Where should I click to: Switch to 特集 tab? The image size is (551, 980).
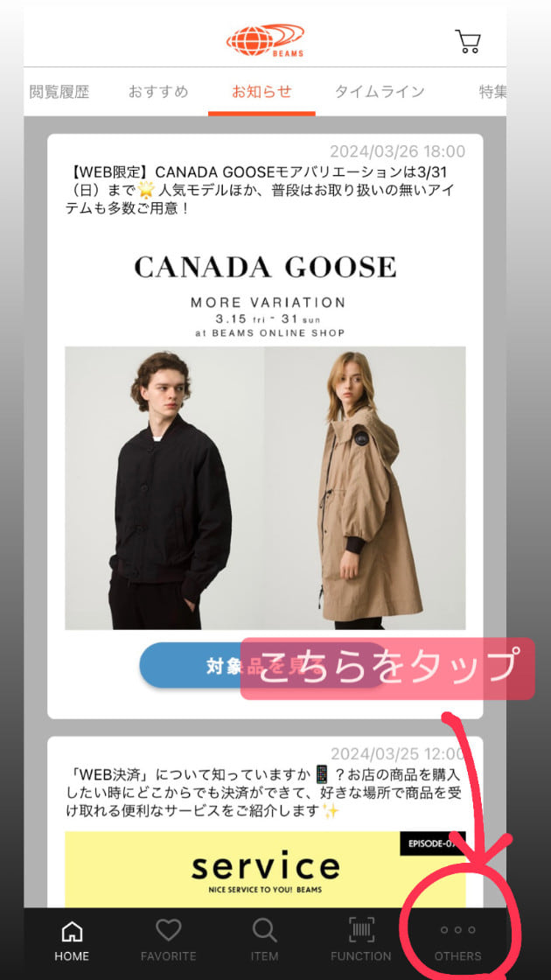pos(492,92)
